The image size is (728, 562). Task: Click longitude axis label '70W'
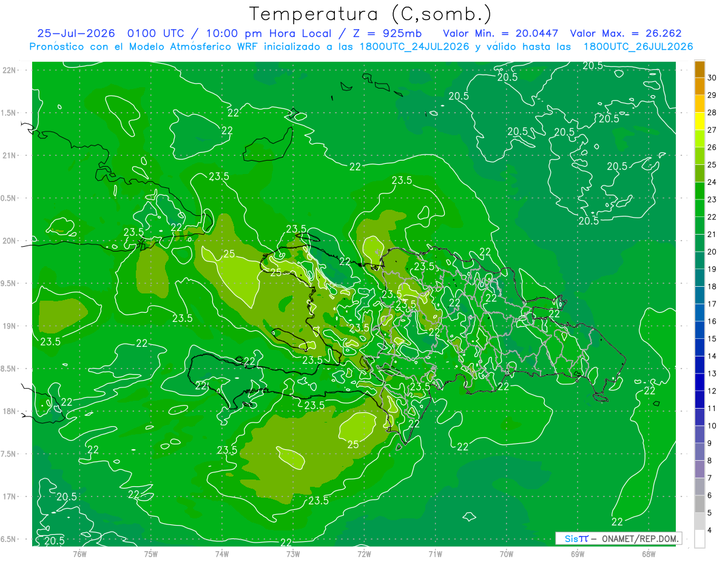click(507, 554)
